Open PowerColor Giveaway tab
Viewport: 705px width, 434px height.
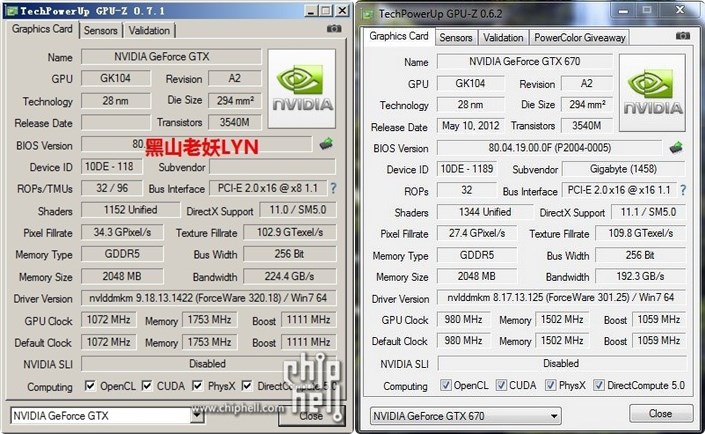pos(580,38)
